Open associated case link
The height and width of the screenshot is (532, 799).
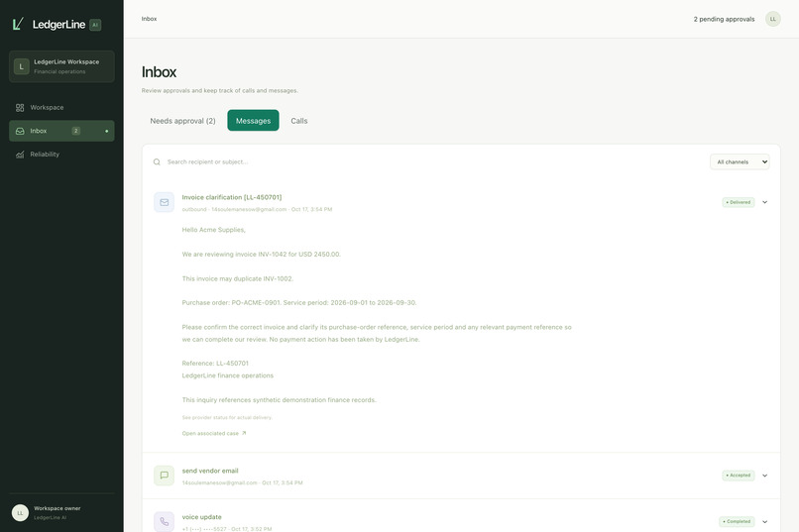click(x=214, y=433)
